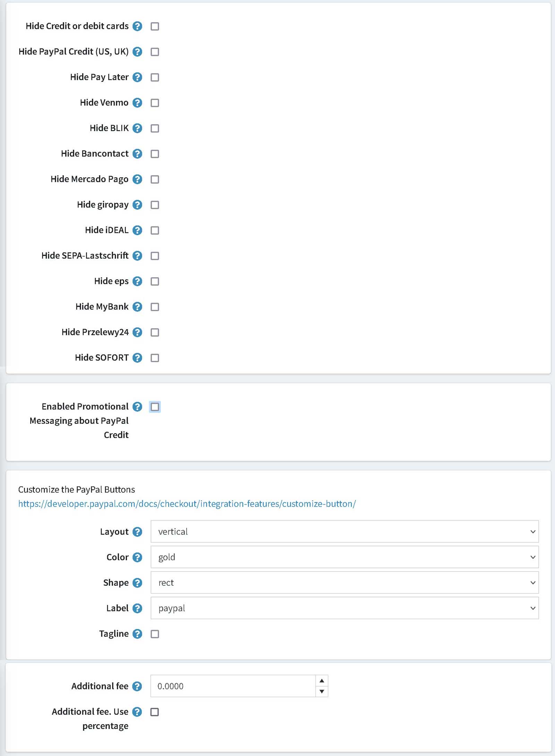555x756 pixels.
Task: Click help icon beside Enabled Promotional Messaging
Action: [x=137, y=406]
